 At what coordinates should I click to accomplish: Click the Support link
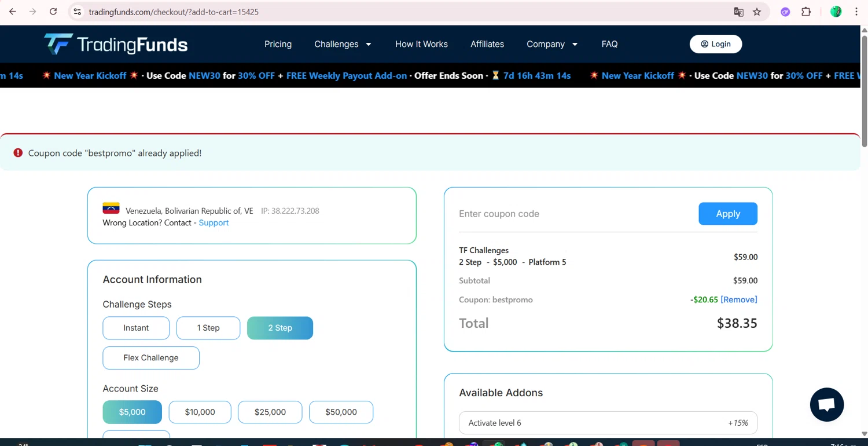click(x=214, y=222)
